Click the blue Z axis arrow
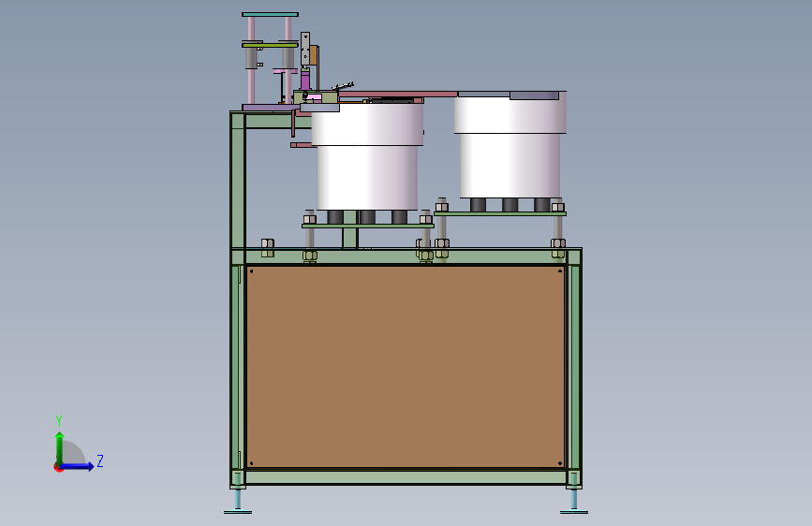Image resolution: width=812 pixels, height=526 pixels. 78,466
